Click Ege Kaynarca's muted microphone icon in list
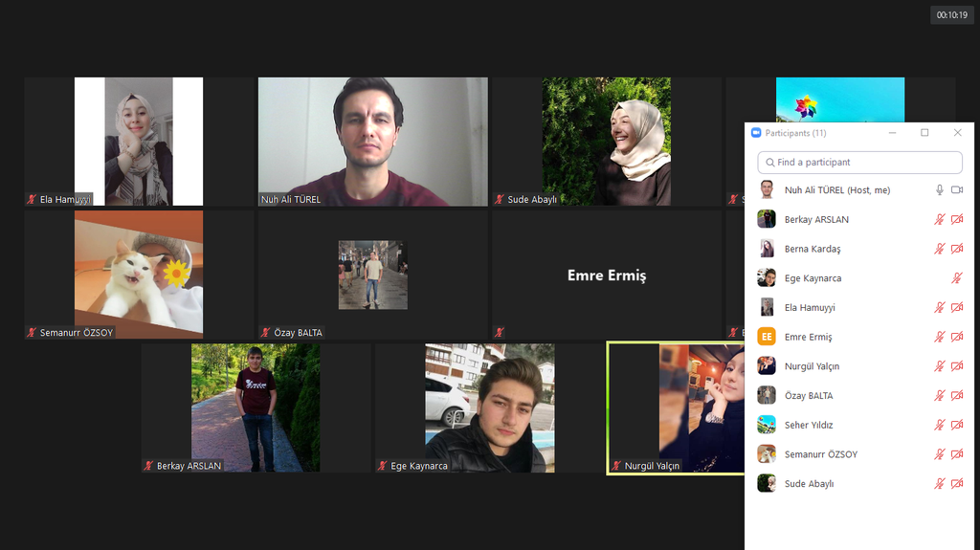 pyautogui.click(x=957, y=278)
